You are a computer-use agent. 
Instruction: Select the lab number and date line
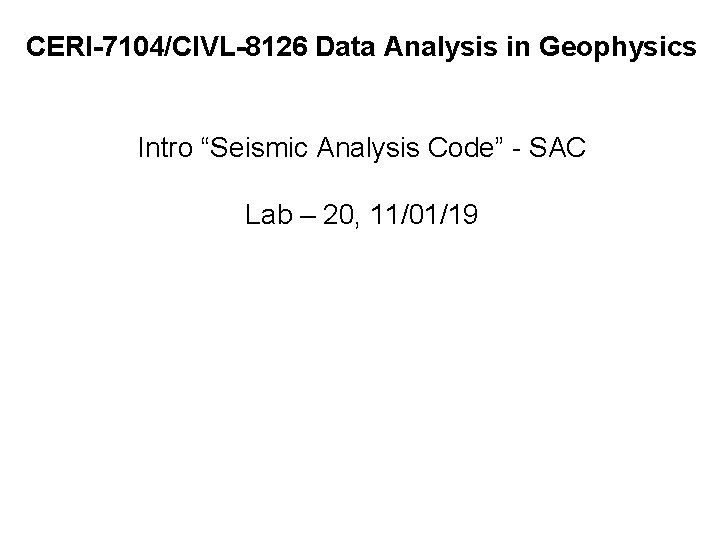360,214
